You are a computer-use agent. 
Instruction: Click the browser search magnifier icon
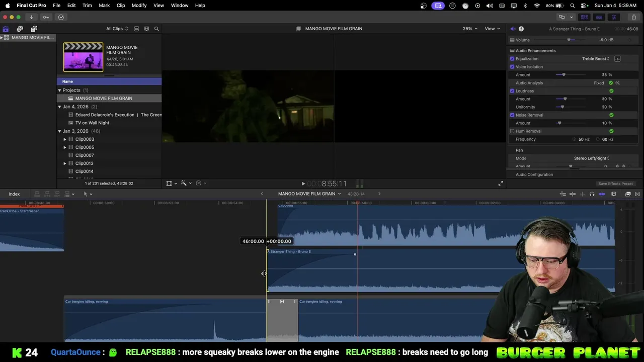pyautogui.click(x=156, y=29)
